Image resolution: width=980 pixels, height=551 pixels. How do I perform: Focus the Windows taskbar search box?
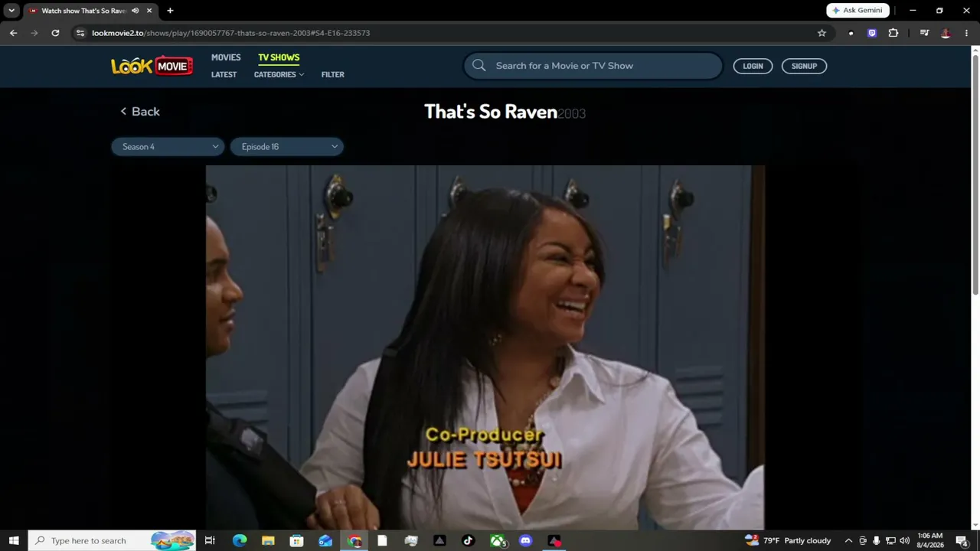[112, 540]
